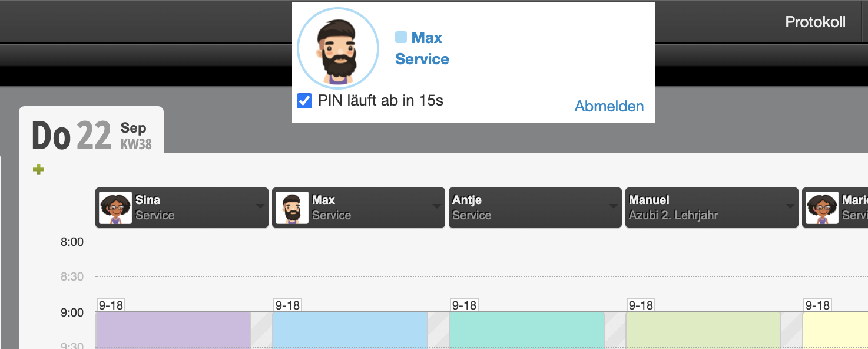Click the green plus add icon
The image size is (868, 349).
38,170
